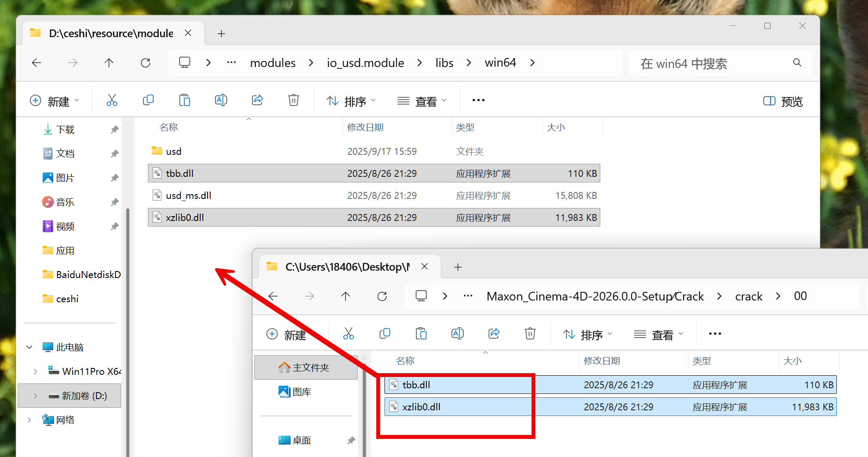This screenshot has width=868, height=457.
Task: Unpin 下载 from quick access
Action: (x=115, y=129)
